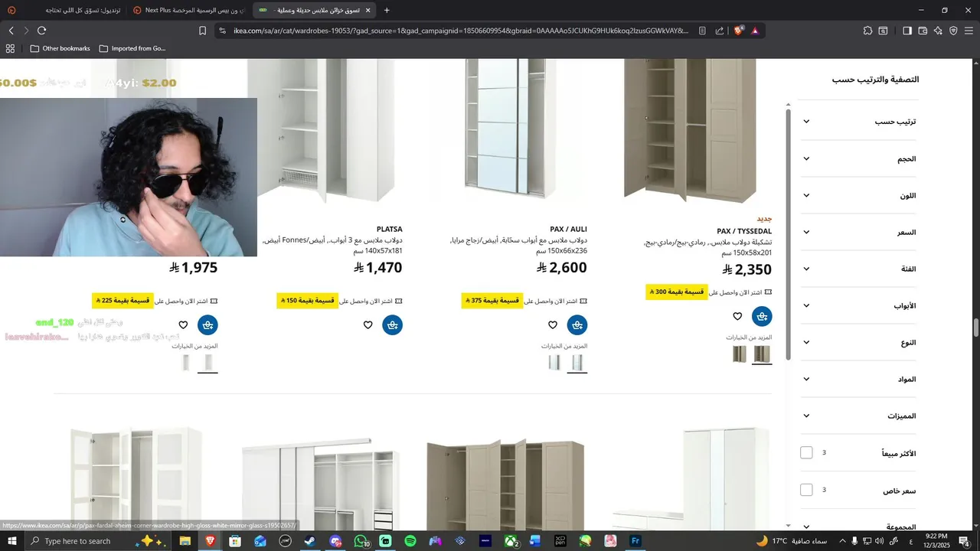Favorite the PAX / AULI wardrobe with heart icon

pyautogui.click(x=553, y=325)
